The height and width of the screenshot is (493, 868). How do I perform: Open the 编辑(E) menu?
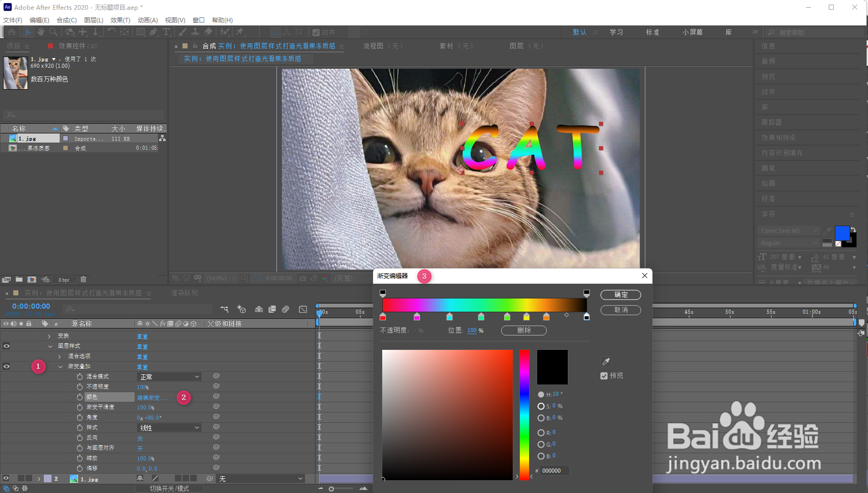tap(39, 20)
